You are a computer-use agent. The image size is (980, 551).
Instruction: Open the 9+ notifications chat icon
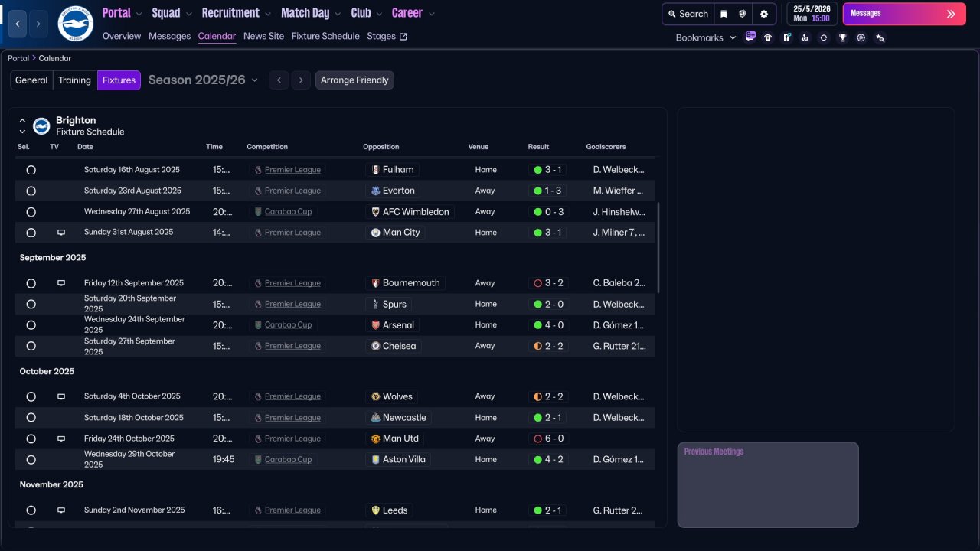coord(750,37)
